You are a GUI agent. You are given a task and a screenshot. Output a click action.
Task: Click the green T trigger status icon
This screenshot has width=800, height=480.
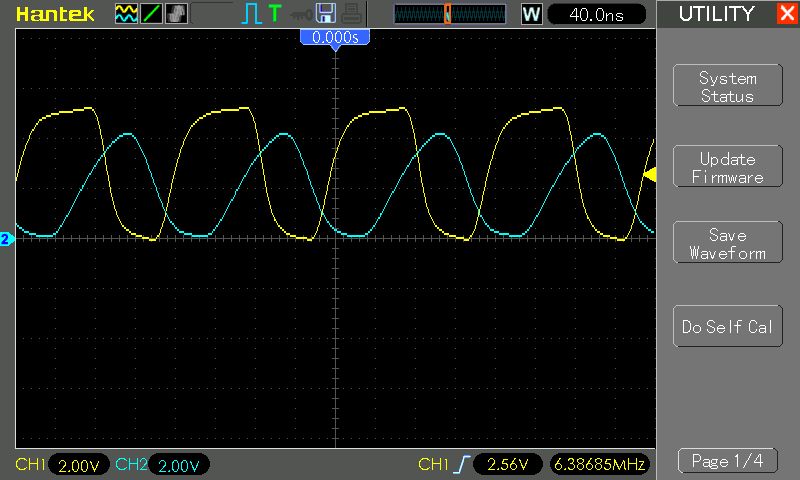(275, 13)
